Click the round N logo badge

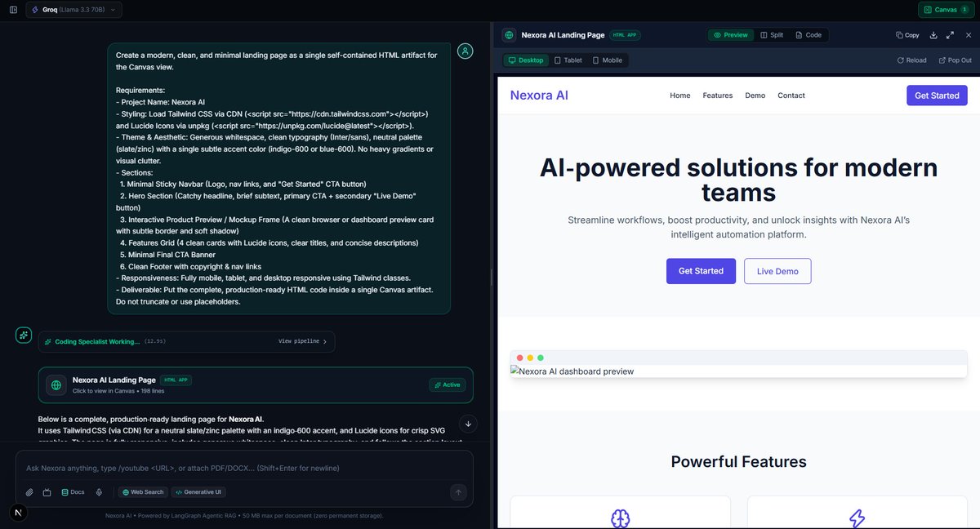19,512
